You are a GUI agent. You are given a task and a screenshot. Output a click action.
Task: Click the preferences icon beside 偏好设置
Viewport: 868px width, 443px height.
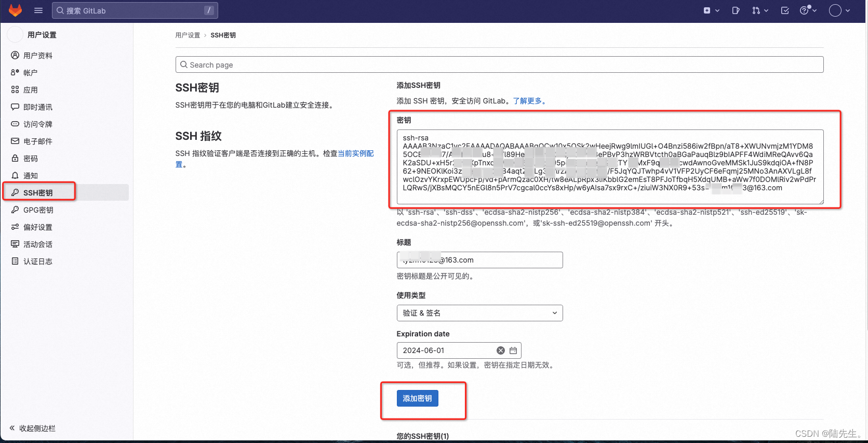tap(15, 227)
